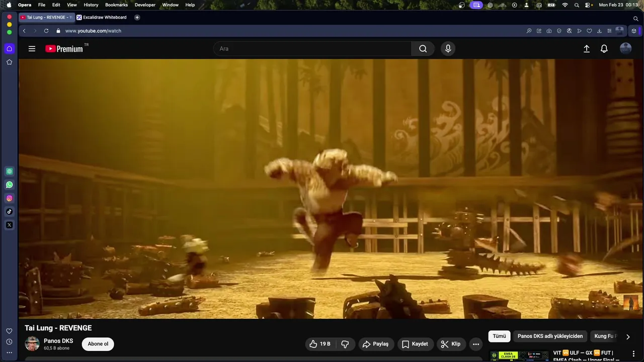Open the three-dot more actions menu
The image size is (644, 362).
[x=476, y=344]
